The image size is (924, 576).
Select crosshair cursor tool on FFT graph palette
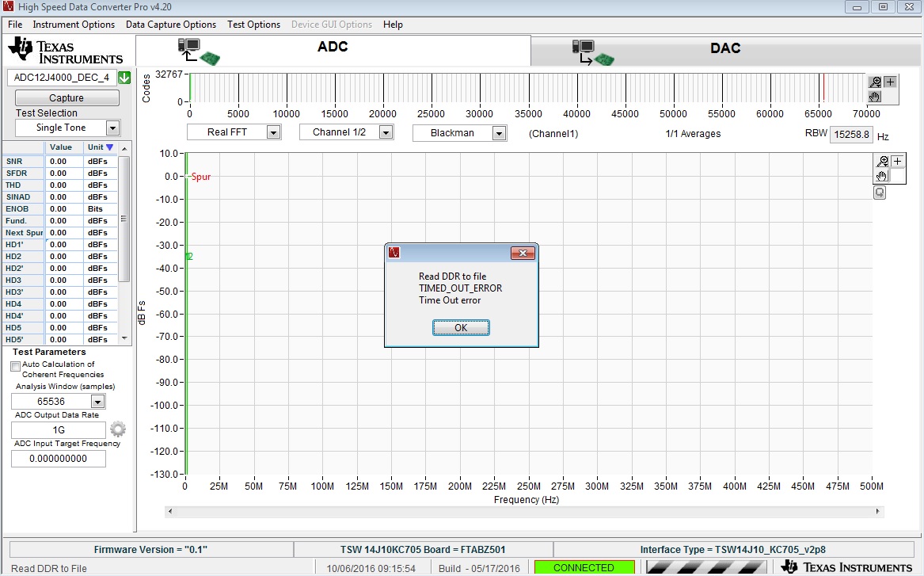click(x=897, y=161)
